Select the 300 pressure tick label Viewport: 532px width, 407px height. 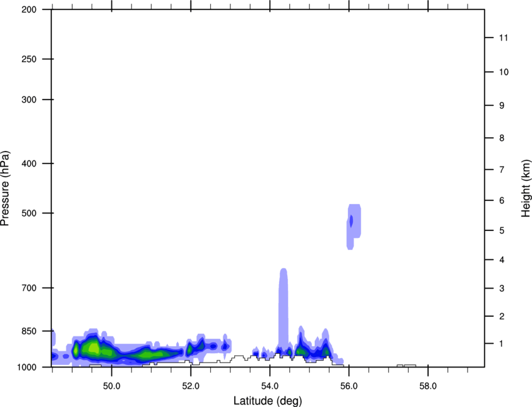click(x=29, y=100)
